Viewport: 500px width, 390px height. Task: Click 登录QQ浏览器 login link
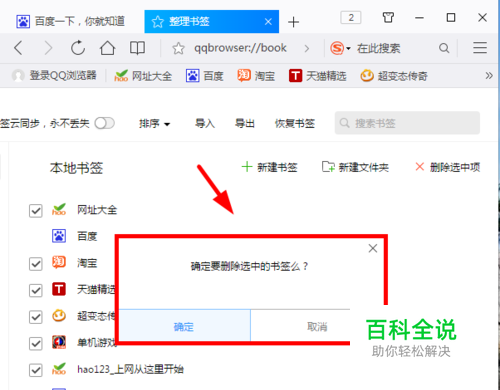pyautogui.click(x=63, y=76)
